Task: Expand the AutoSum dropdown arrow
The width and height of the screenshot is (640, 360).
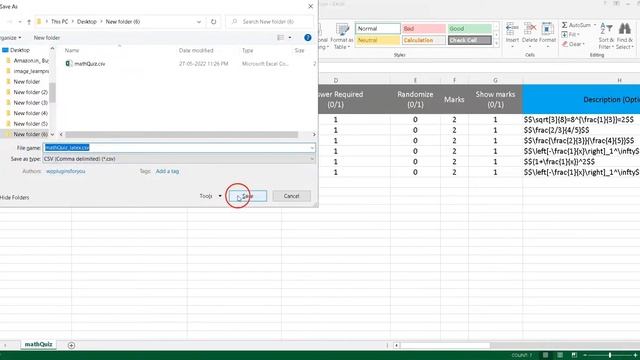Action: 595,25
